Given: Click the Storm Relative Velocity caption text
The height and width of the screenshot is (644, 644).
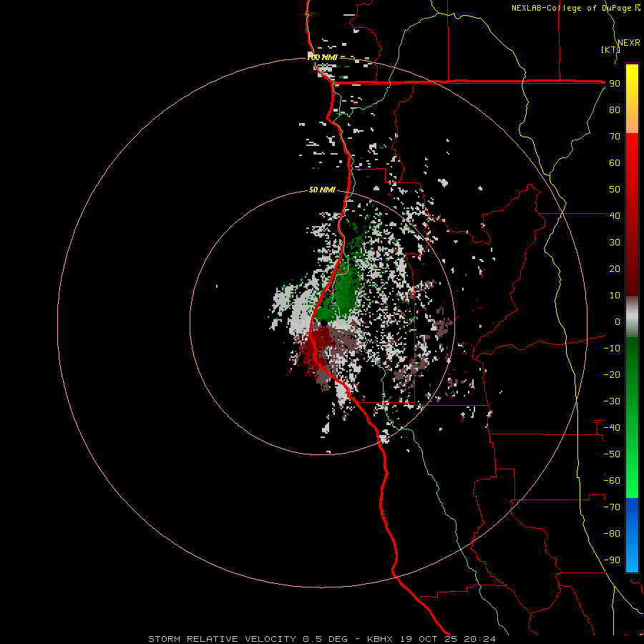Looking at the screenshot, I should tap(322, 639).
